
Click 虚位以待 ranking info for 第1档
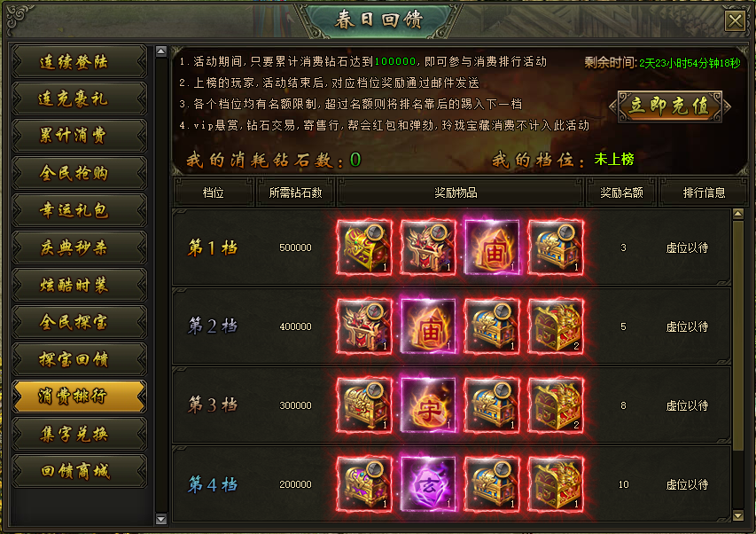point(687,248)
